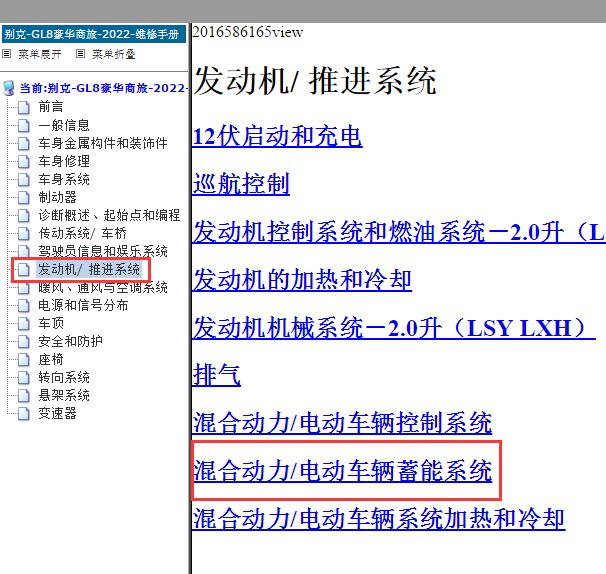Open the 车身系统 section
Image resolution: width=606 pixels, height=574 pixels.
64,179
